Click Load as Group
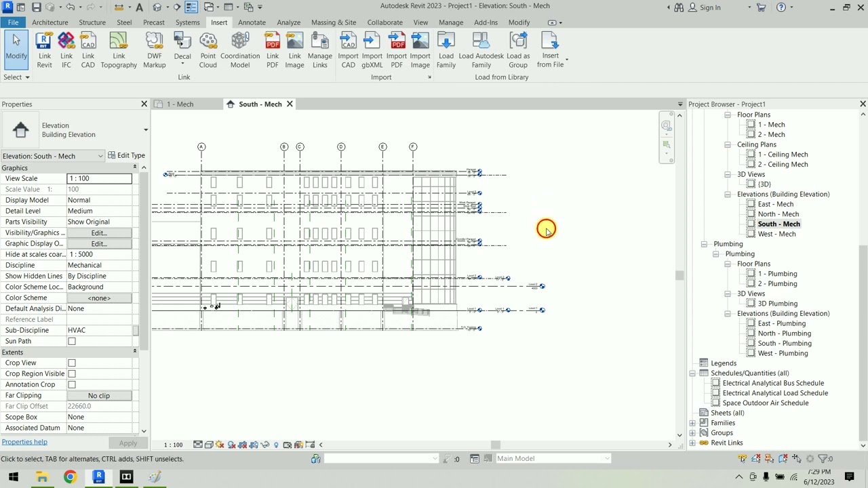 518,49
